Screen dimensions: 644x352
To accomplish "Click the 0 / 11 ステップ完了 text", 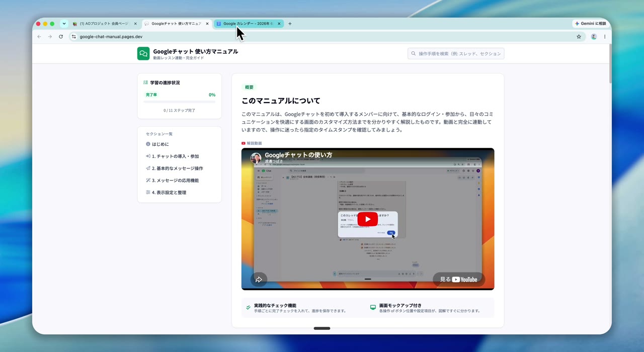I will point(180,111).
